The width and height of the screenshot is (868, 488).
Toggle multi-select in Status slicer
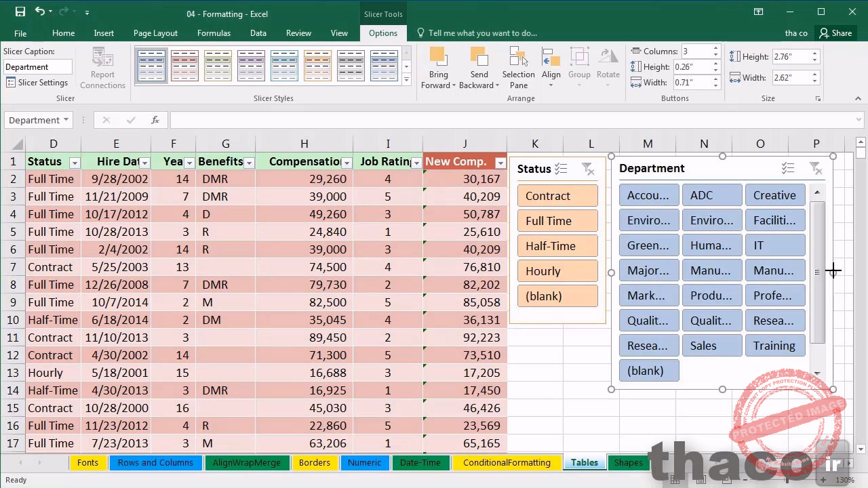point(561,169)
